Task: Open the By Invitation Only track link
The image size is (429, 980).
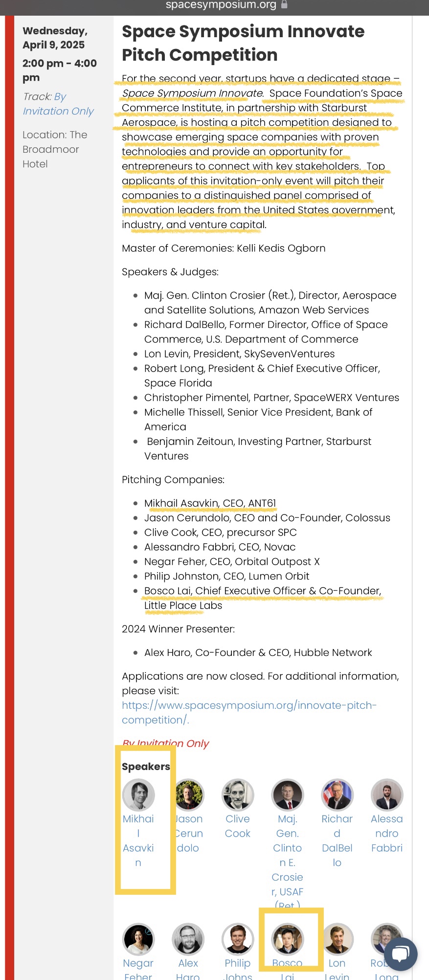Action: (58, 104)
